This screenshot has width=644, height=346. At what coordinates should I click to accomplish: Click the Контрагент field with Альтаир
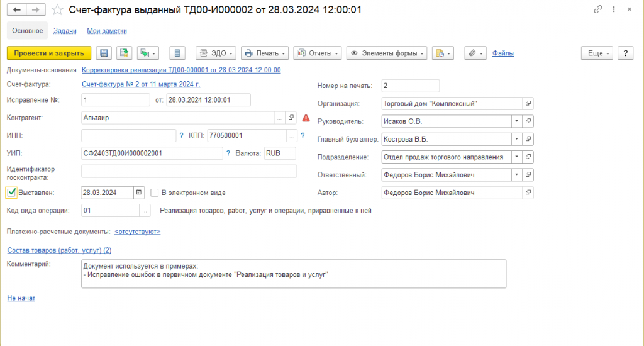pyautogui.click(x=177, y=118)
